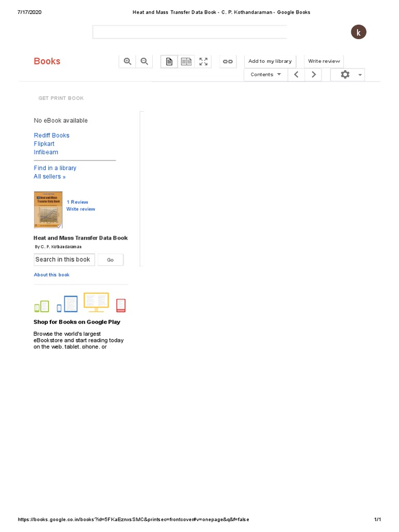Image resolution: width=399 pixels, height=532 pixels.
Task: Go to next page arrow
Action: coord(313,75)
